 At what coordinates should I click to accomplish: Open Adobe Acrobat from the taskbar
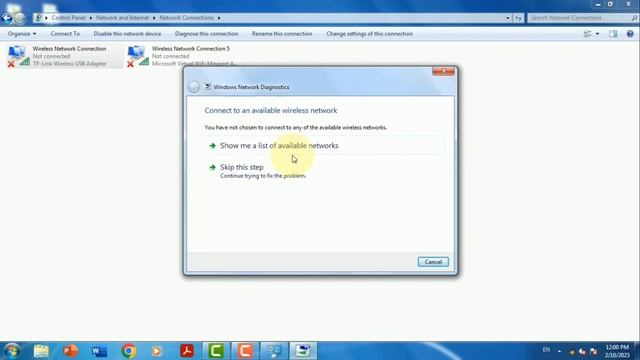(187, 351)
